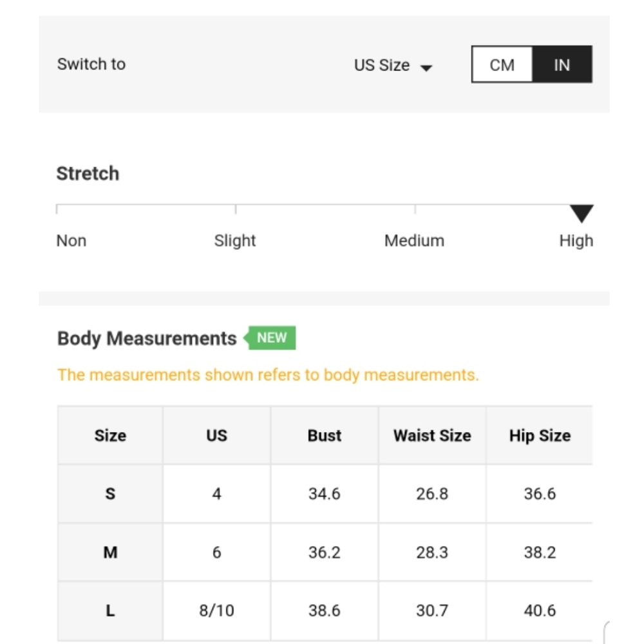The width and height of the screenshot is (644, 644).
Task: Select the L size row
Action: point(325,611)
